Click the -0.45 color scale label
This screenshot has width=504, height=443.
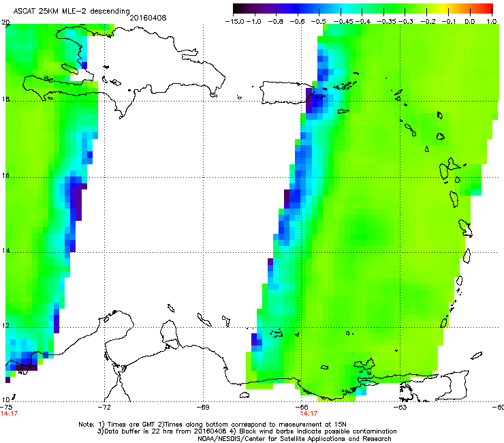(x=343, y=22)
